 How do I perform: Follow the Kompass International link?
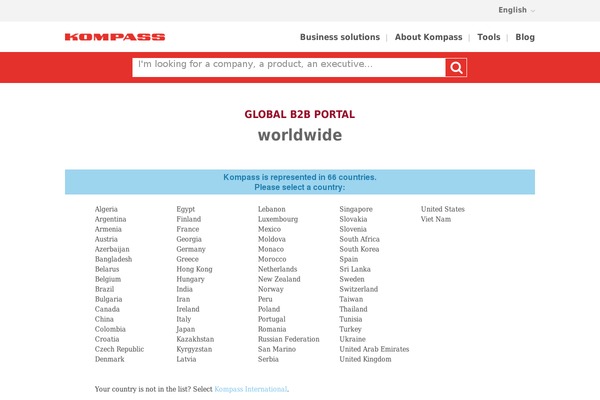pos(251,389)
